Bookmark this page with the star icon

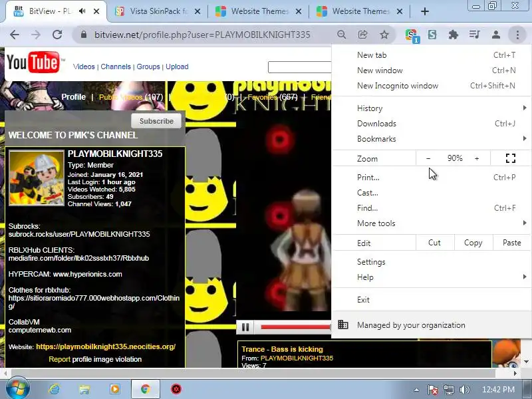pos(384,35)
